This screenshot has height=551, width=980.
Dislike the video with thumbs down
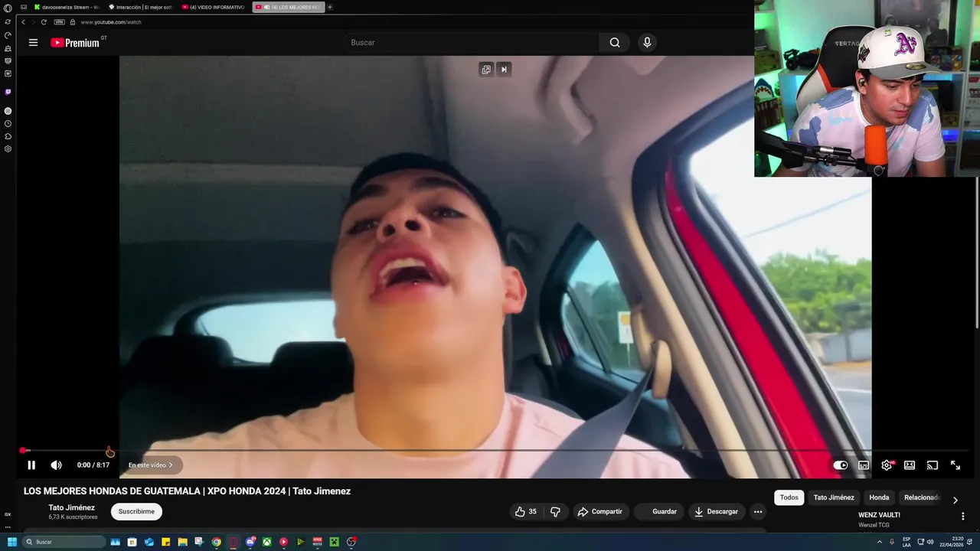click(556, 511)
